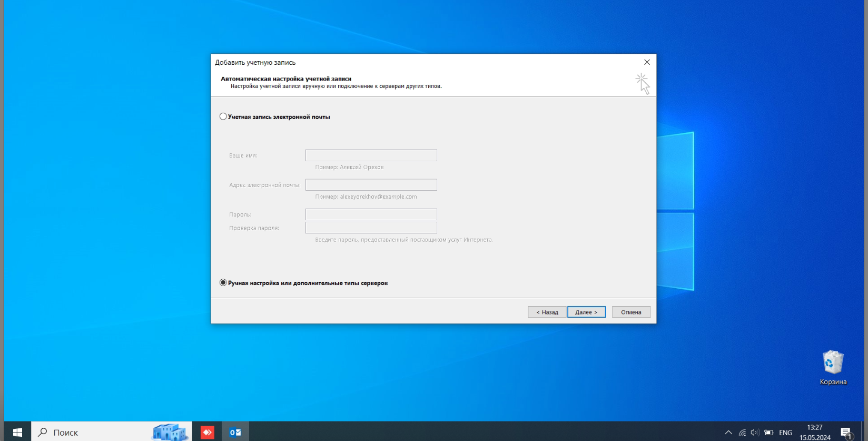Click the battery status tray icon
The width and height of the screenshot is (868, 441).
768,433
